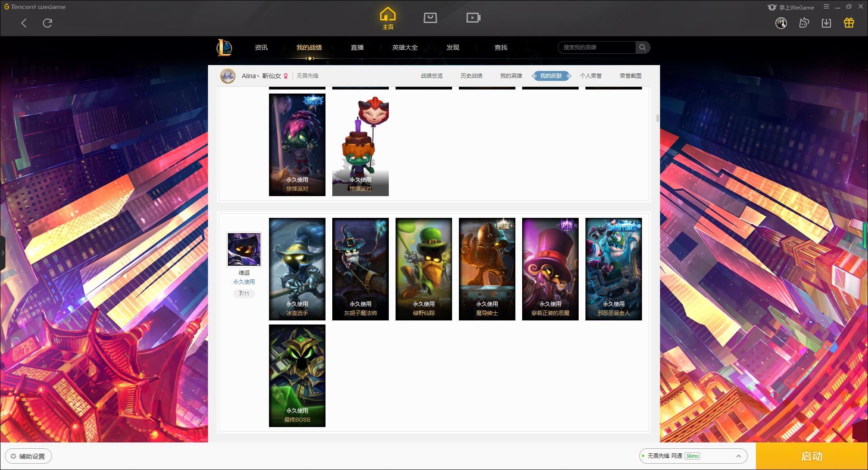Switch to 战绩总览 sub-tab
Screen dimensions: 868x470
point(432,76)
